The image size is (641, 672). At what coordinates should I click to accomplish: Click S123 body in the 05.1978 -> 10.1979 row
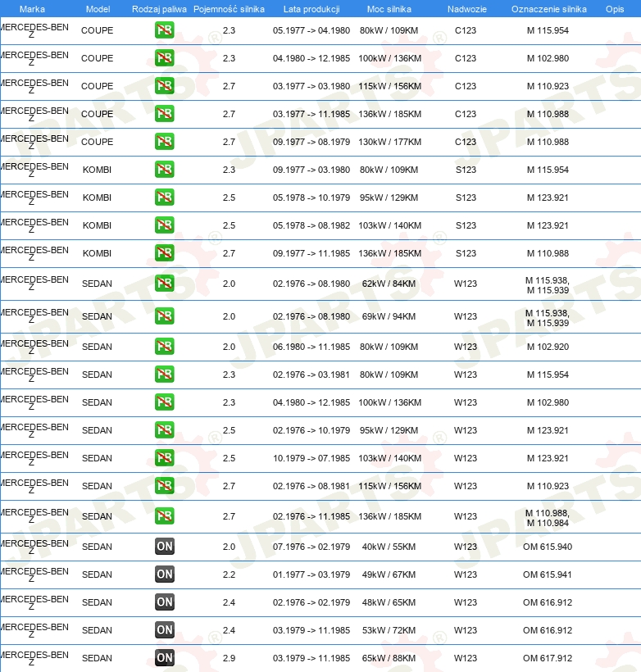(466, 198)
